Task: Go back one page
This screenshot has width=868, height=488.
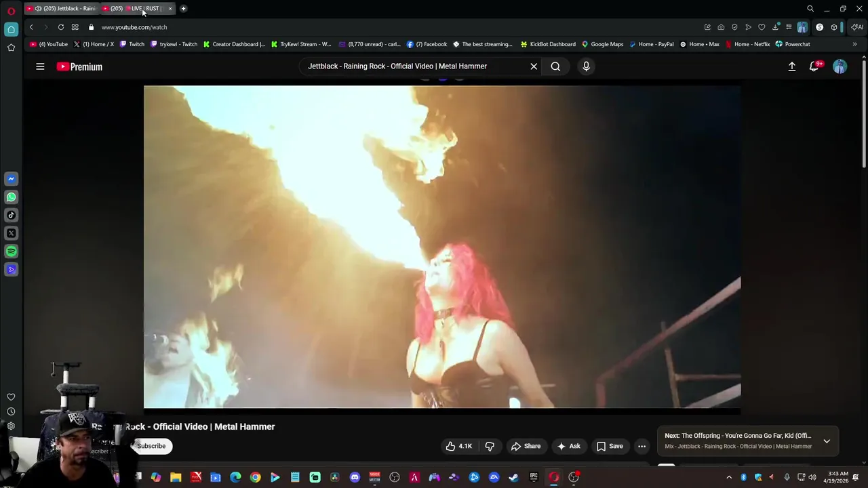Action: tap(31, 27)
